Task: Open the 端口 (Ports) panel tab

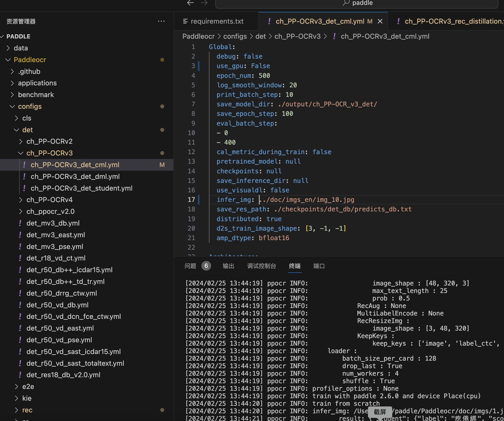Action: tap(319, 266)
